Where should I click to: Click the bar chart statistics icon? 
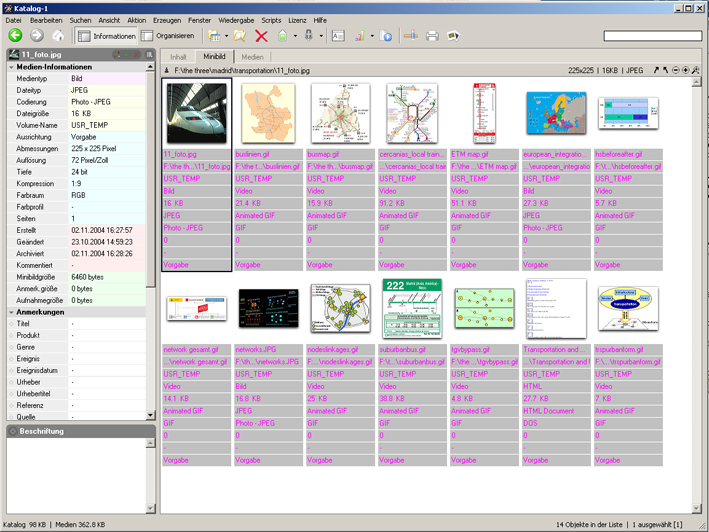pos(360,36)
